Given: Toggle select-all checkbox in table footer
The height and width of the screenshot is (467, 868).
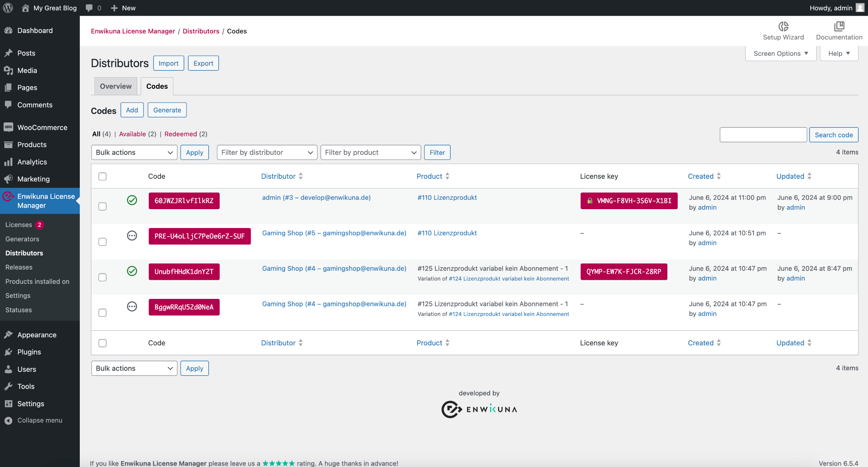Looking at the screenshot, I should click(102, 343).
